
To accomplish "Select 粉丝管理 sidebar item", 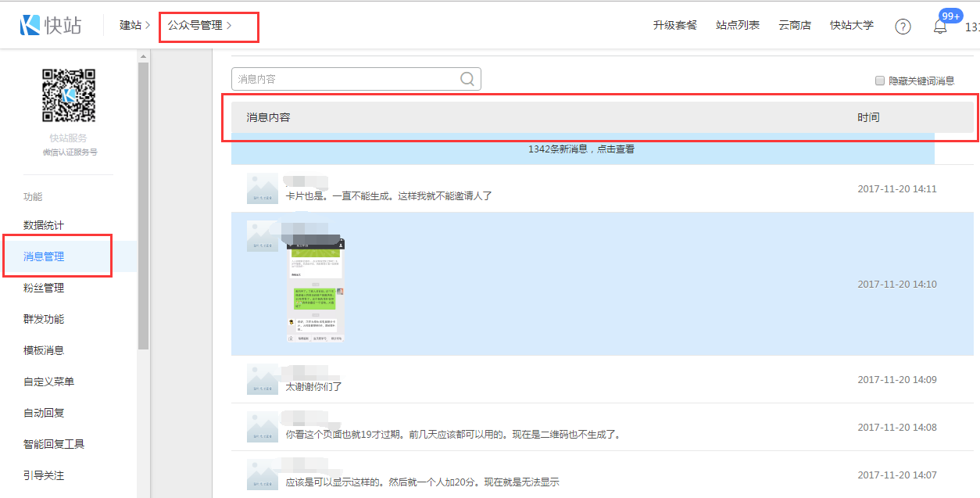I will click(x=44, y=288).
